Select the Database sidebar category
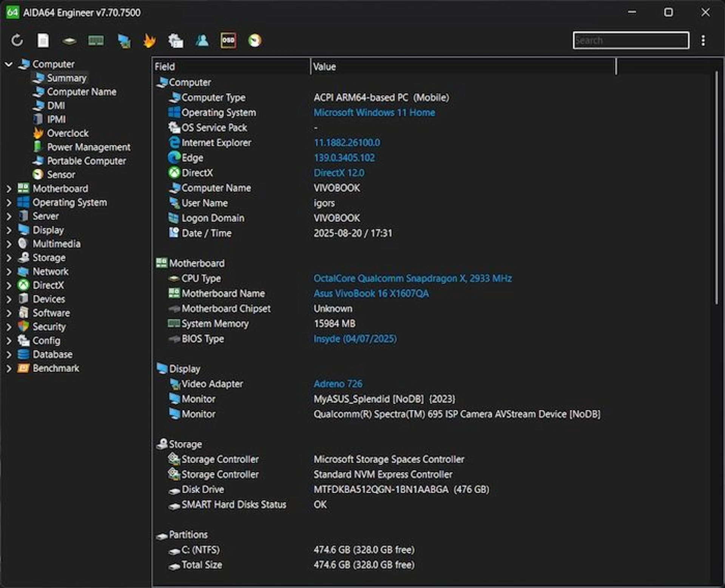This screenshot has width=725, height=588. 52,355
